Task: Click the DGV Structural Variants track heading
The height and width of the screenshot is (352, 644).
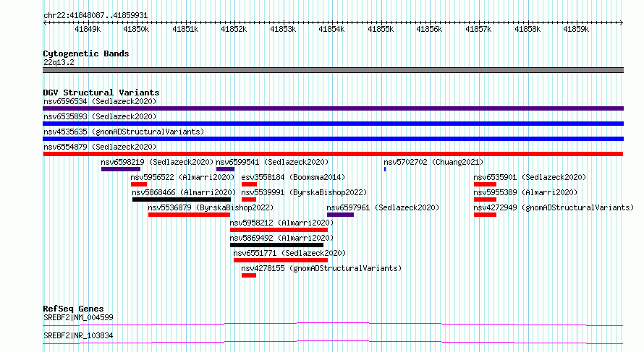Action: coord(101,93)
